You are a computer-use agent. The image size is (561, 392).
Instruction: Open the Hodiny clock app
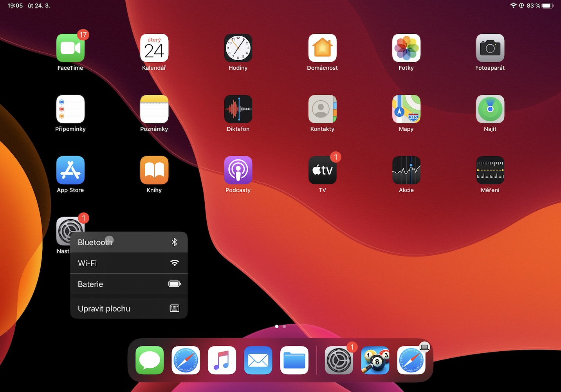(238, 48)
